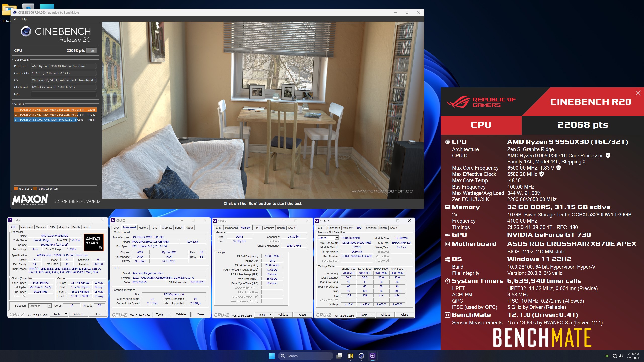This screenshot has width=644, height=362.
Task: Open Graphics tab in second CPU-Z window
Action: (167, 228)
